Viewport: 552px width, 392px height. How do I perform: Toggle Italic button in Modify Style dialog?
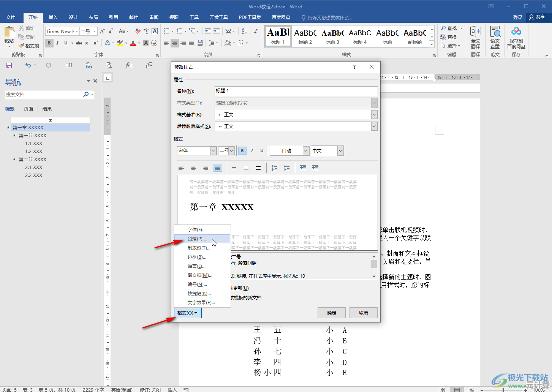[x=252, y=151]
